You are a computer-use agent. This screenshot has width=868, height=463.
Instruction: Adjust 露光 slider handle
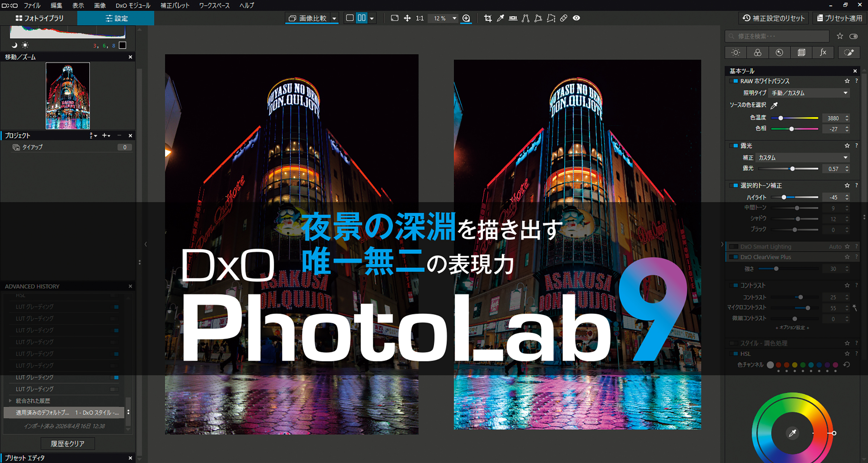[792, 169]
